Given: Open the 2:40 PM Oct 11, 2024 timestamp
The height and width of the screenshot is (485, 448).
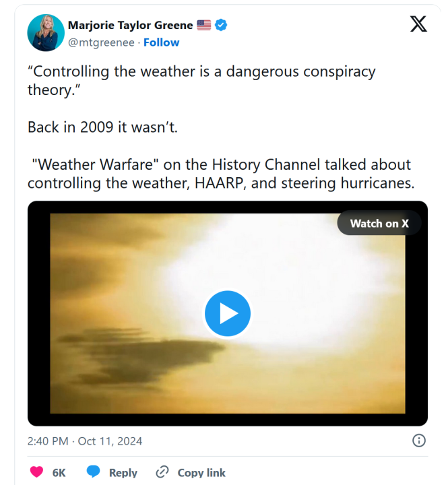Looking at the screenshot, I should [x=85, y=441].
